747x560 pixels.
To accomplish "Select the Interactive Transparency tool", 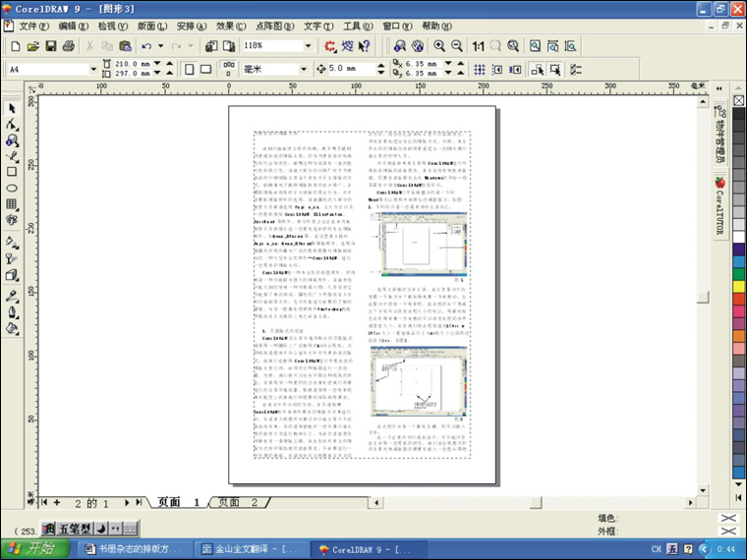I will [12, 258].
